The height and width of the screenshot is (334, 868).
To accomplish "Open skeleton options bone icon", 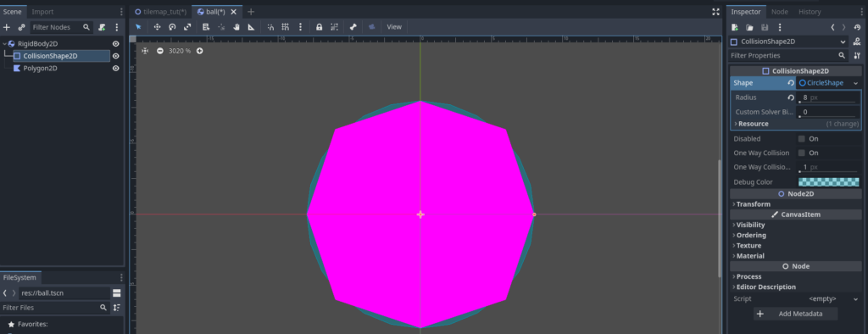I will pyautogui.click(x=353, y=26).
